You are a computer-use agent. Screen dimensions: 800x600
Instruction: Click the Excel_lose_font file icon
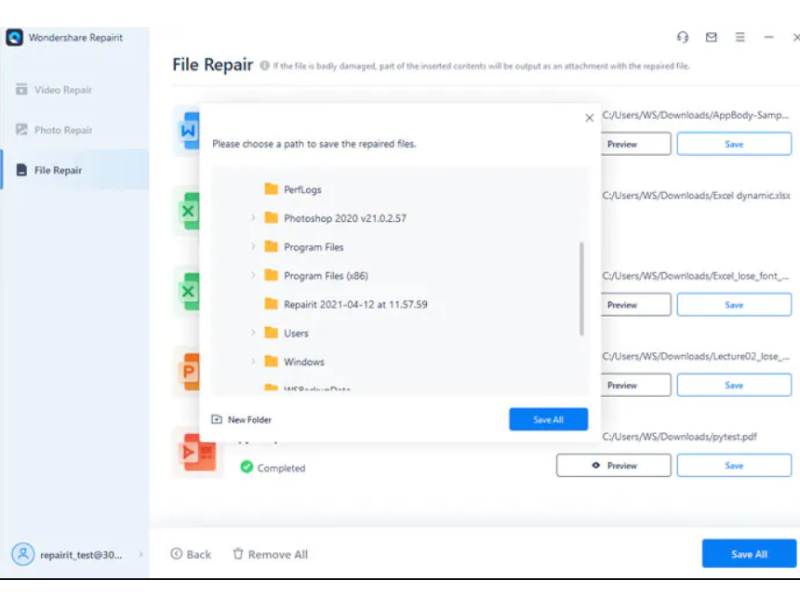click(x=188, y=291)
